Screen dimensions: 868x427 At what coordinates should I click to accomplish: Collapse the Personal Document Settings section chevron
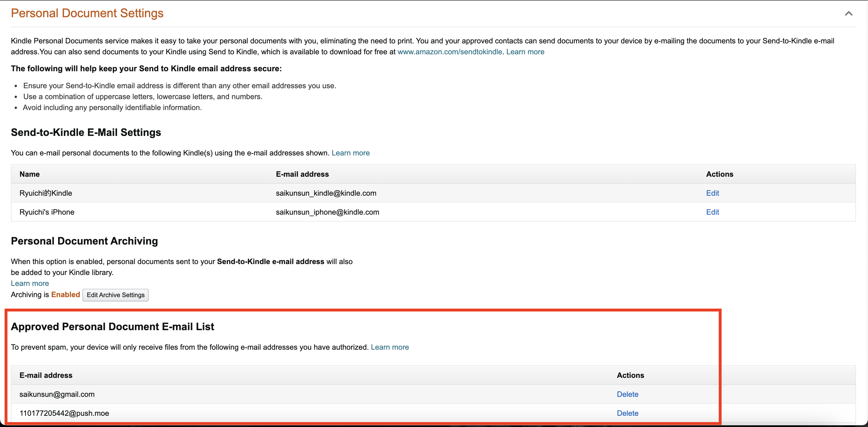[848, 14]
